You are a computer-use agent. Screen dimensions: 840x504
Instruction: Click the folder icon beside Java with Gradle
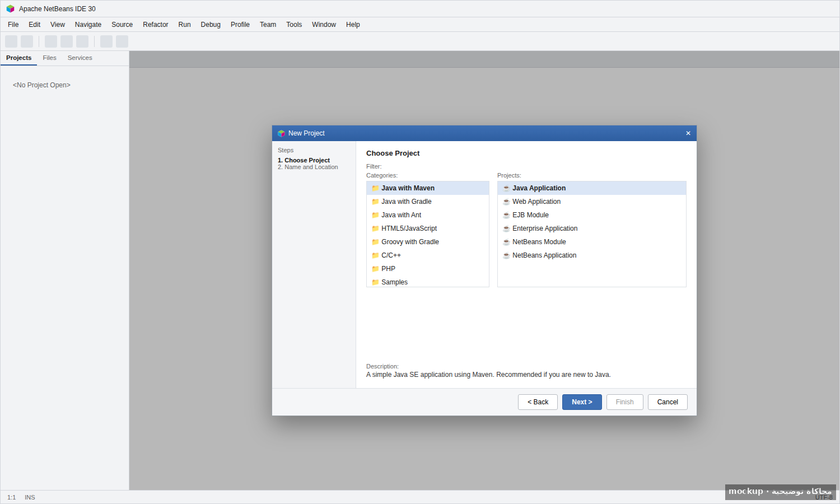click(x=375, y=202)
